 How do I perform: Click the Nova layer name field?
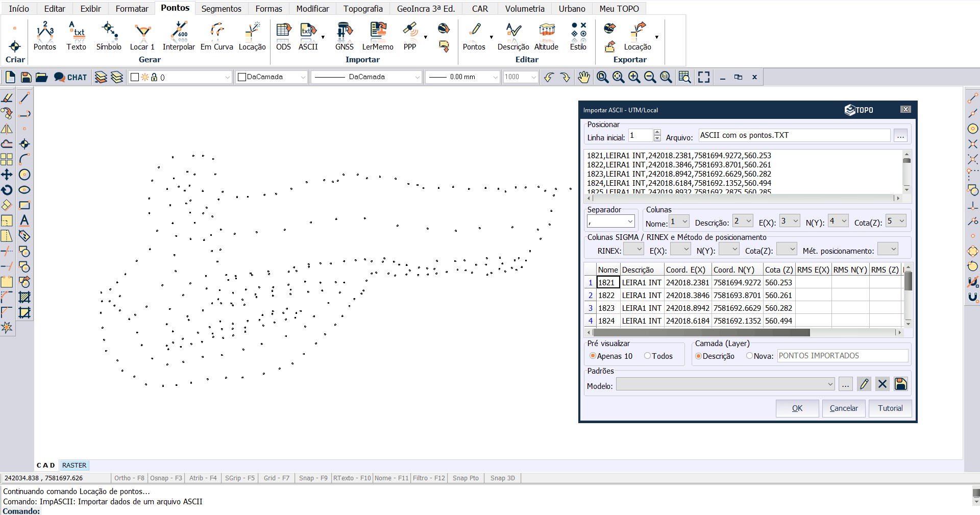coord(842,356)
